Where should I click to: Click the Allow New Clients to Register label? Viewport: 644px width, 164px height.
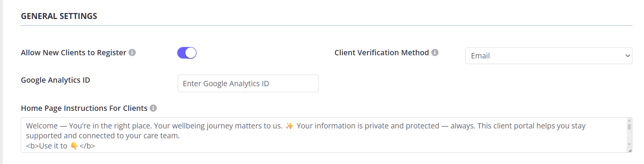(x=73, y=52)
